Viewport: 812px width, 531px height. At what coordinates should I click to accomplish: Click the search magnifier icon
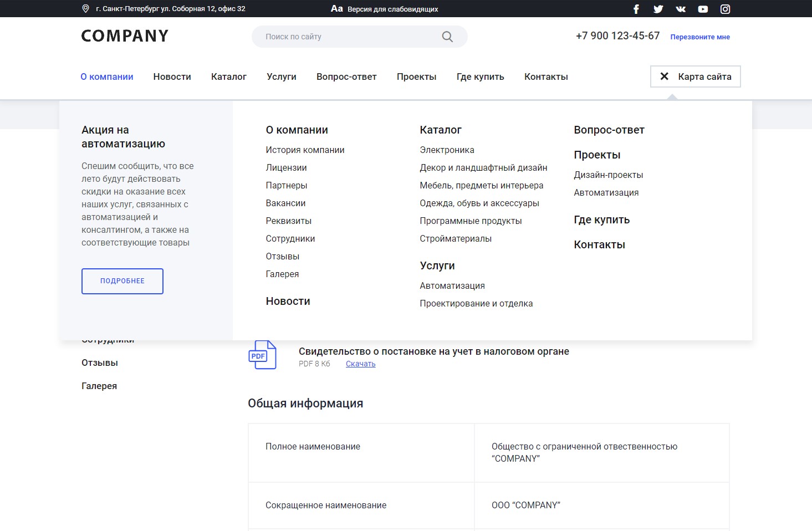tap(447, 37)
